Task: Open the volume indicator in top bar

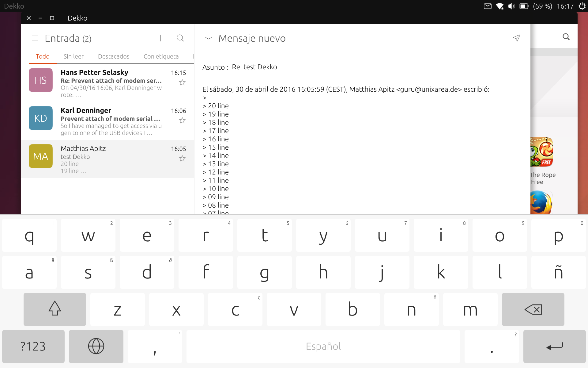Action: [511, 6]
